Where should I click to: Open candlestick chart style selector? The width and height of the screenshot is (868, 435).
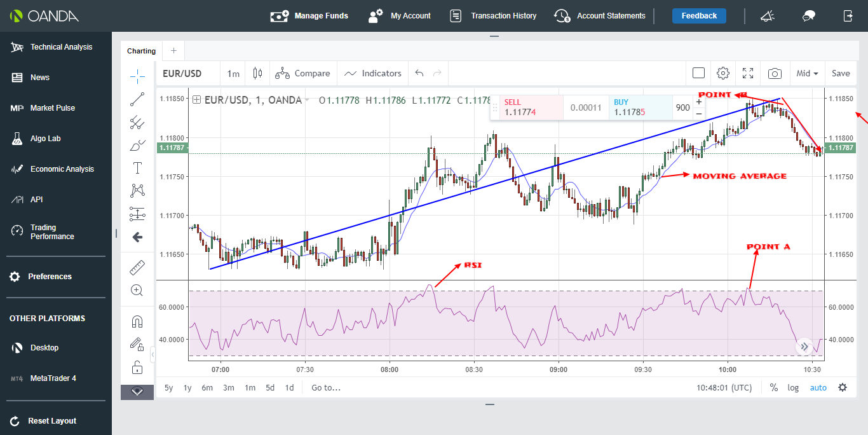(257, 73)
